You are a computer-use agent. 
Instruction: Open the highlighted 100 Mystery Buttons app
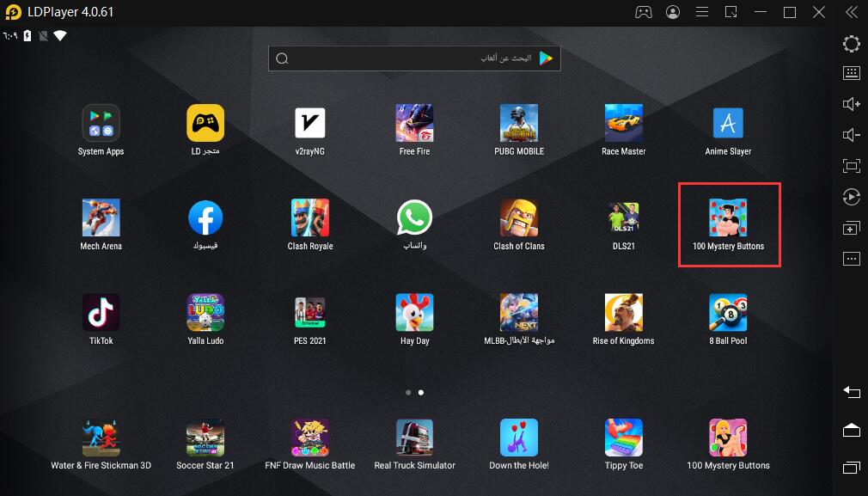728,217
